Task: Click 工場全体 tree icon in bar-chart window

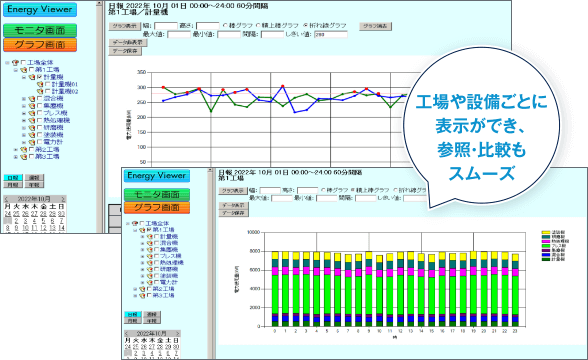Action: 135,224
